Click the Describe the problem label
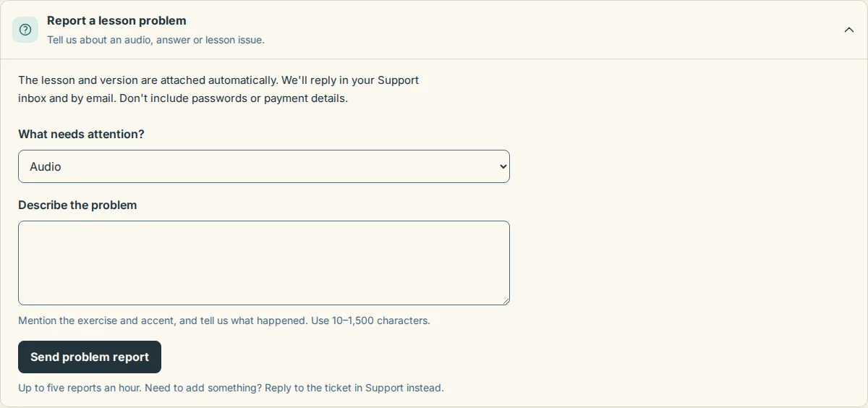Viewport: 868px width, 408px height. click(x=77, y=205)
